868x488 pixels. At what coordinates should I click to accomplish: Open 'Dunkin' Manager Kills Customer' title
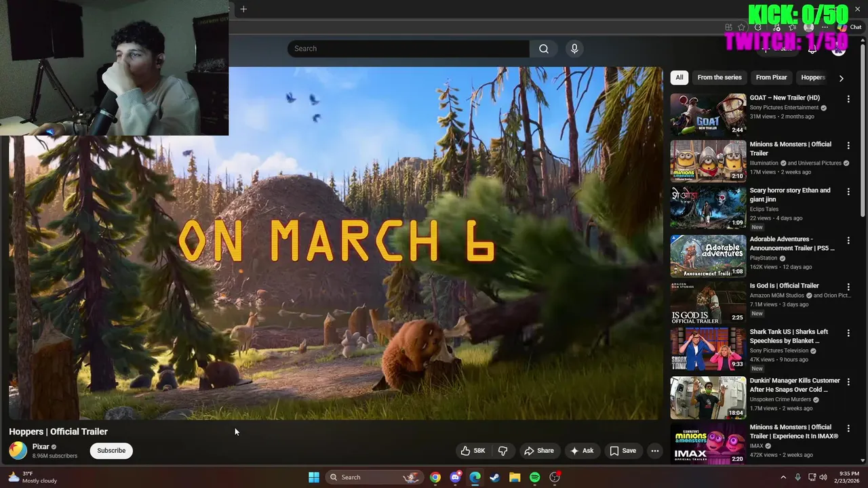coord(795,385)
